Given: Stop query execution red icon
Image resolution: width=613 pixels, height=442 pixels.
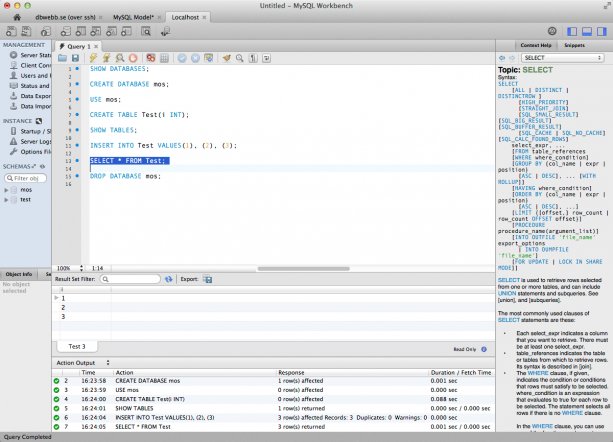Looking at the screenshot, I should (x=133, y=58).
